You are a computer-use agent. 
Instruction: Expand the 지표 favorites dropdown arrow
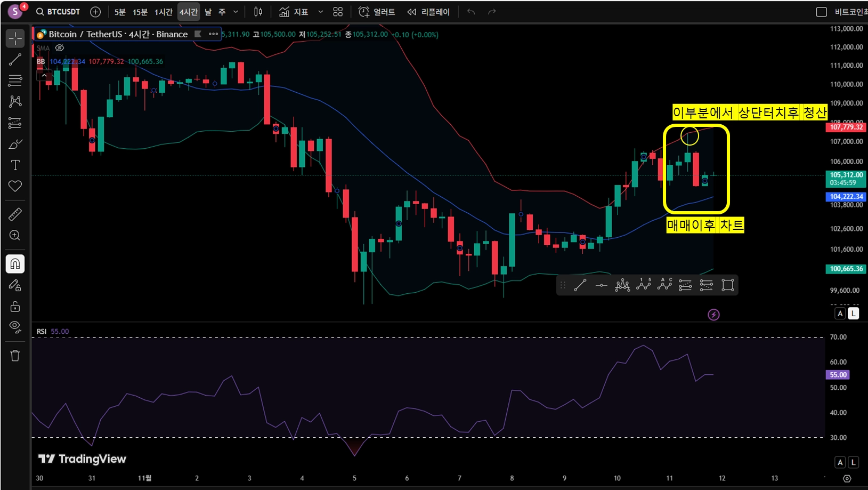(320, 12)
